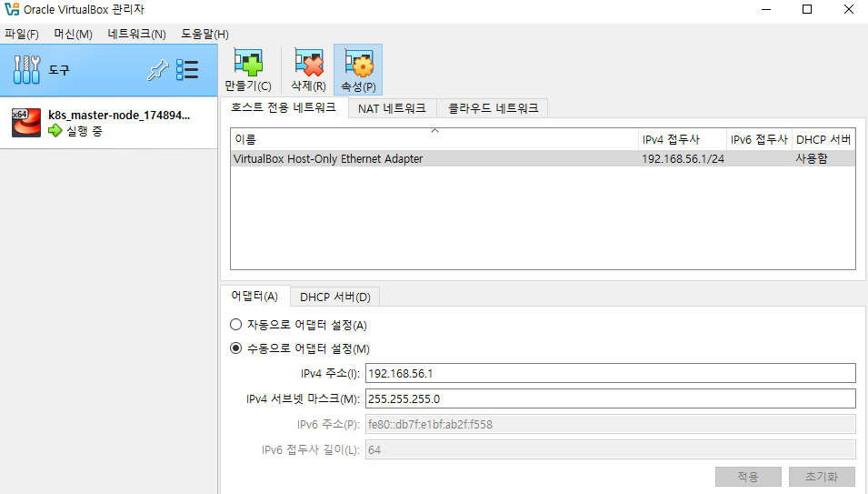Select VirtualBox Host-Only Ethernet Adapter row
868x494 pixels.
(543, 158)
